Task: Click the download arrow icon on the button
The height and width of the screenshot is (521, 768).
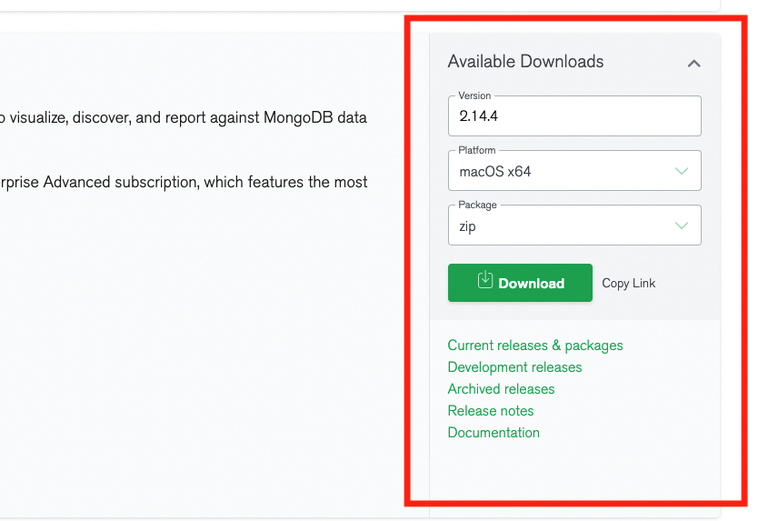Action: pyautogui.click(x=485, y=281)
